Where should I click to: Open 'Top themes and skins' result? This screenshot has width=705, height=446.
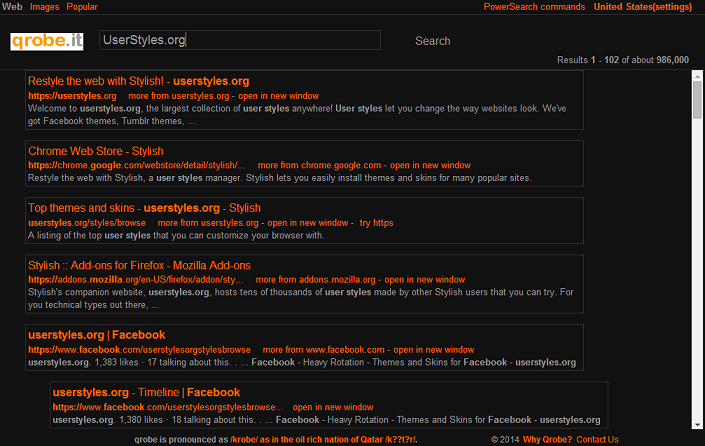click(144, 208)
